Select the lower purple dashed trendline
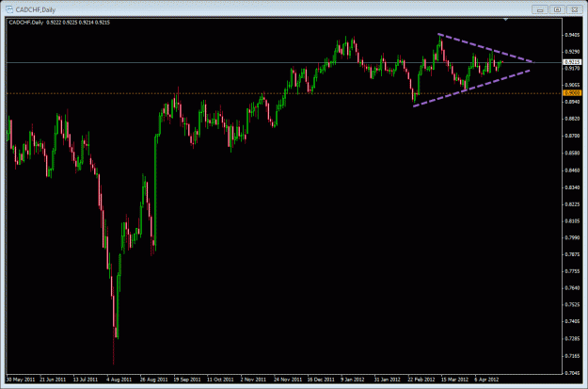Image resolution: width=588 pixels, height=389 pixels. [471, 89]
